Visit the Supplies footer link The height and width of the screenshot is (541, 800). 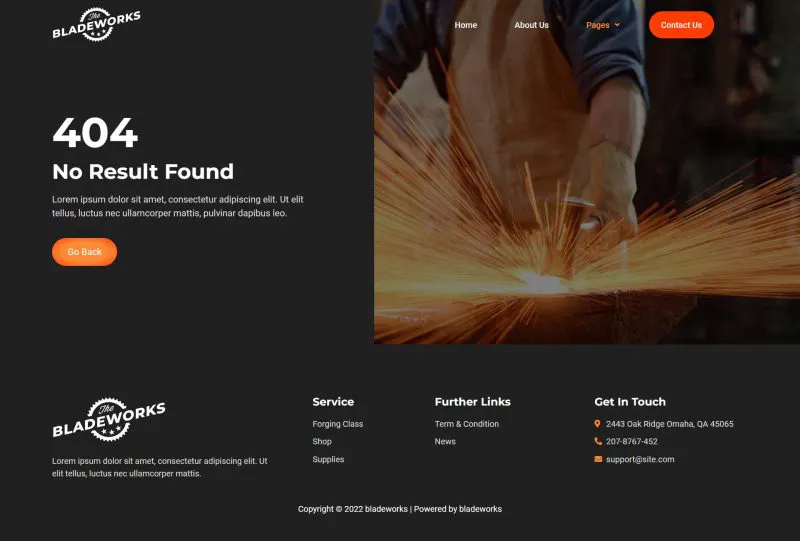(x=328, y=459)
